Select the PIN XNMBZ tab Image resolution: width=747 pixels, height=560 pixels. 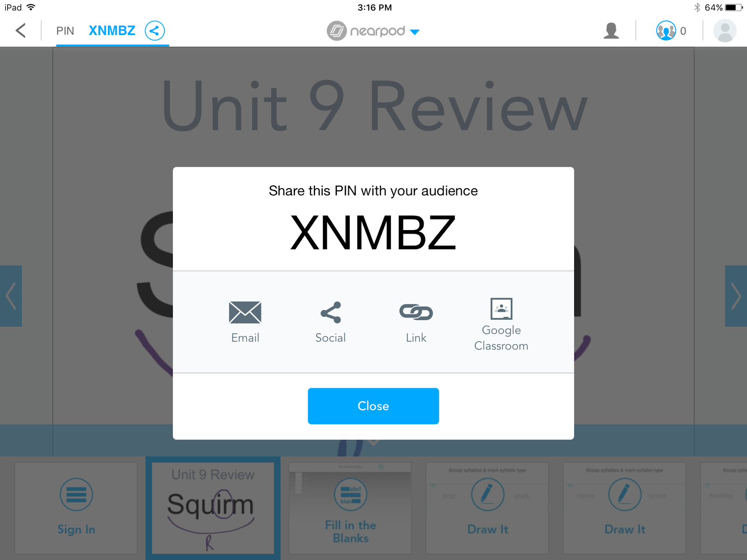pos(112,31)
